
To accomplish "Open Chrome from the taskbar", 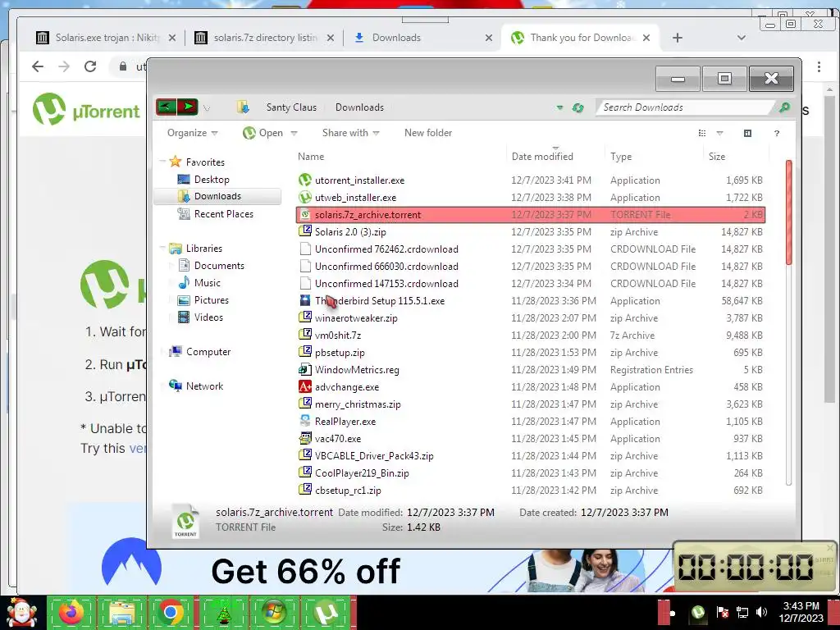I will coord(171,612).
